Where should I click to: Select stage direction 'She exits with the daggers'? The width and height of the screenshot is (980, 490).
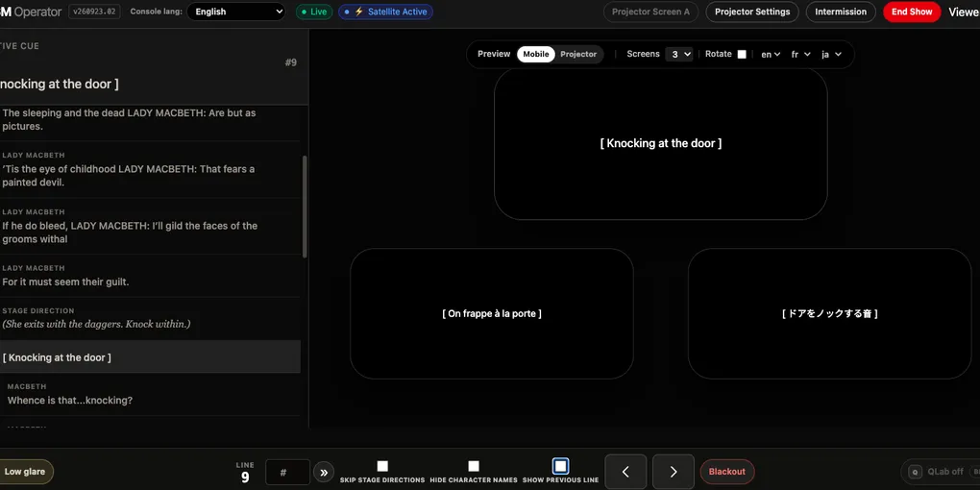pos(150,318)
